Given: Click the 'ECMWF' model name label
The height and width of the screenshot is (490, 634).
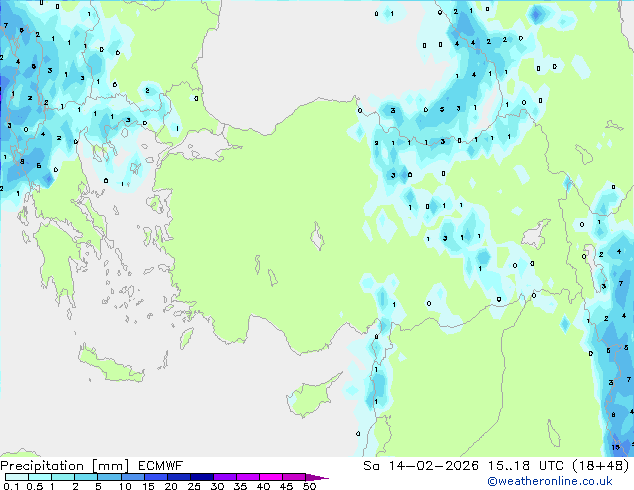Looking at the screenshot, I should (x=161, y=466).
